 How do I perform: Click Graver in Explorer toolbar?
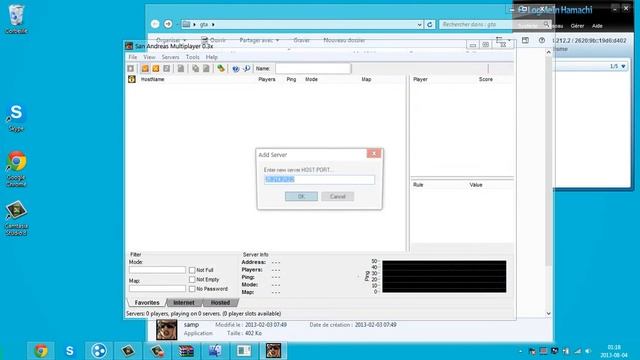tap(302, 40)
